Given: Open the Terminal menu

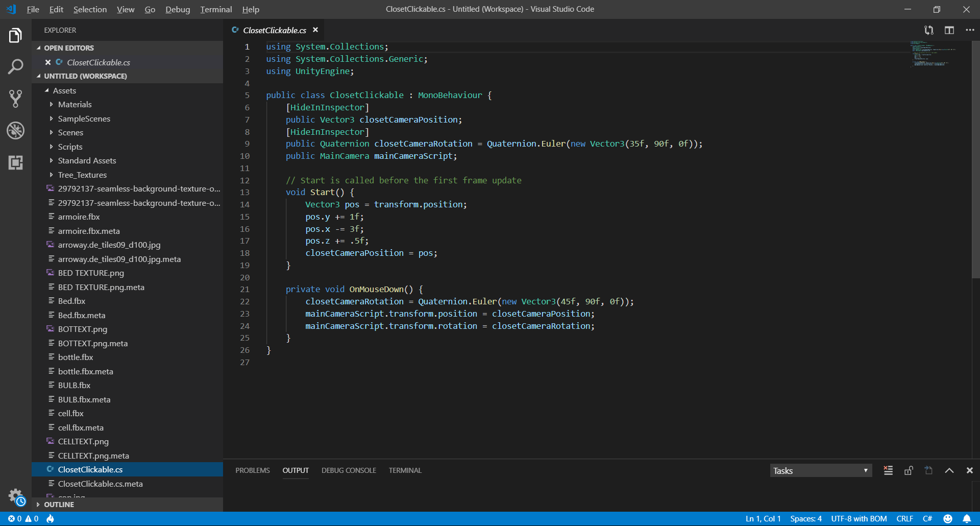Looking at the screenshot, I should 215,9.
